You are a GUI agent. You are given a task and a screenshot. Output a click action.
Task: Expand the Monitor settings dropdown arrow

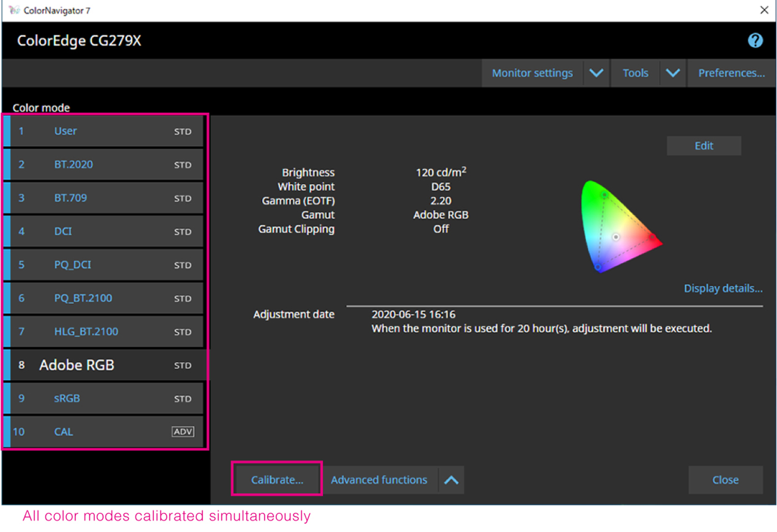pos(596,73)
